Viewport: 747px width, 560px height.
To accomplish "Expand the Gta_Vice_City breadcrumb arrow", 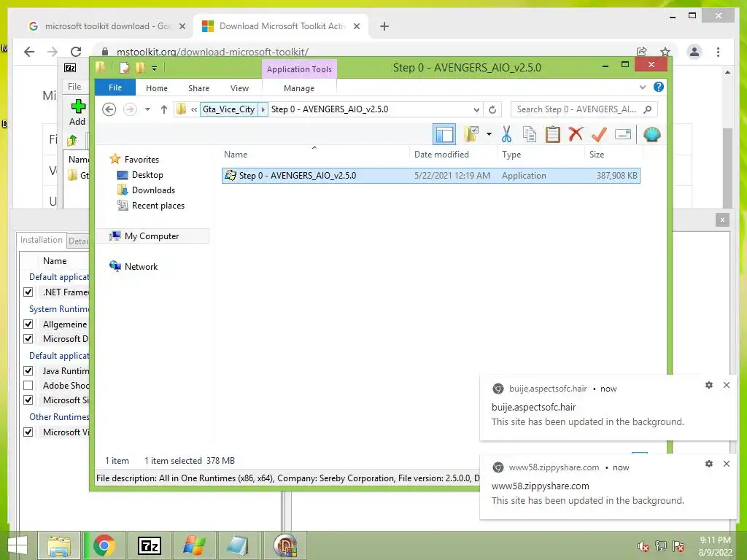I will pyautogui.click(x=263, y=109).
